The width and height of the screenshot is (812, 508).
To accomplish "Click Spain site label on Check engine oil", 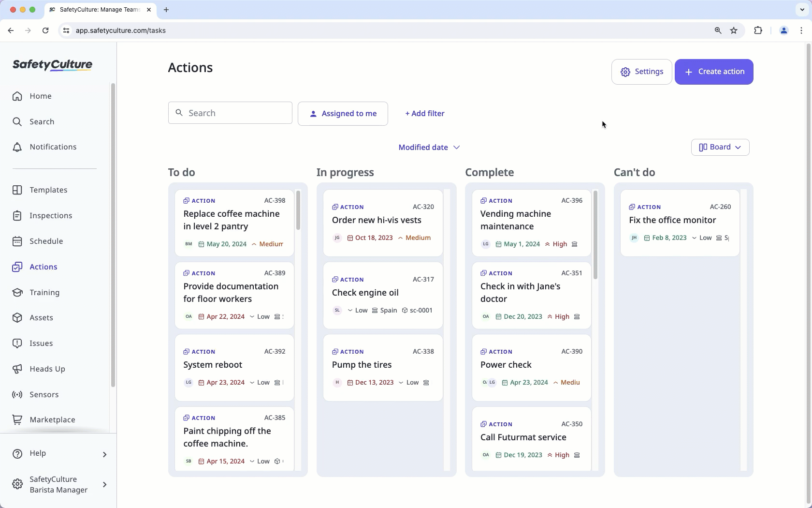I will 384,311.
